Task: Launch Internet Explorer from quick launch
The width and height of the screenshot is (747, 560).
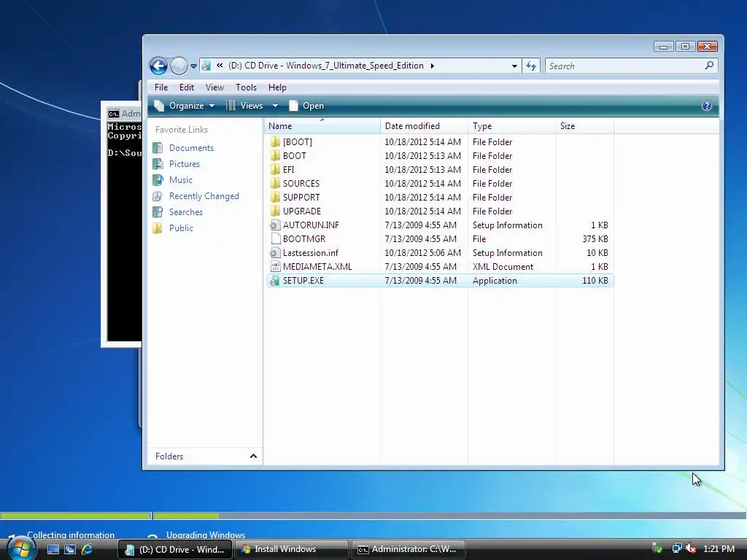Action: 88,549
